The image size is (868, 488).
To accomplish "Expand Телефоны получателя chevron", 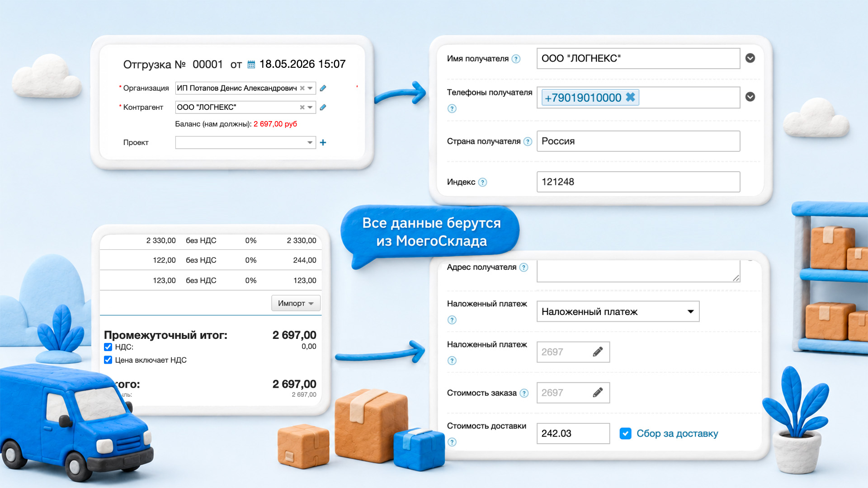I will coord(750,97).
